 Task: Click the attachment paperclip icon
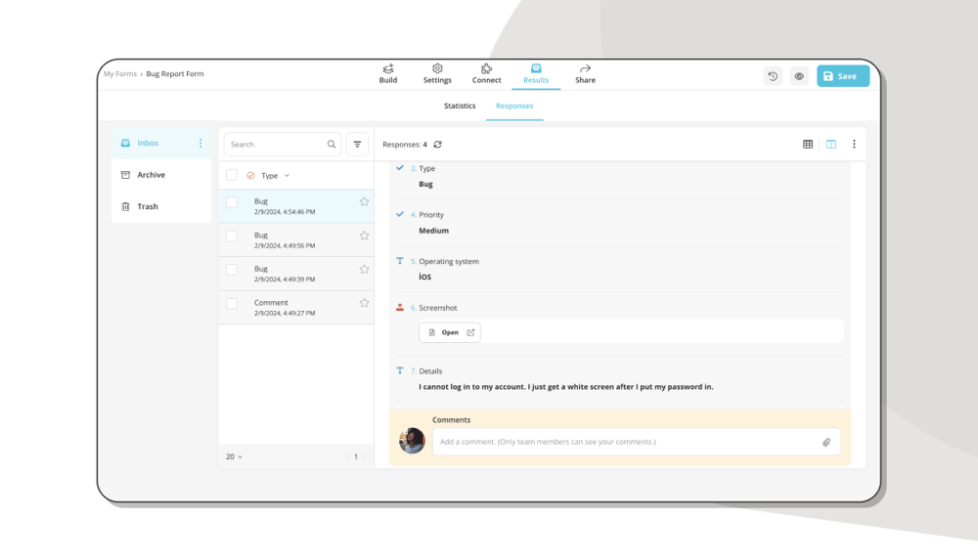[826, 443]
